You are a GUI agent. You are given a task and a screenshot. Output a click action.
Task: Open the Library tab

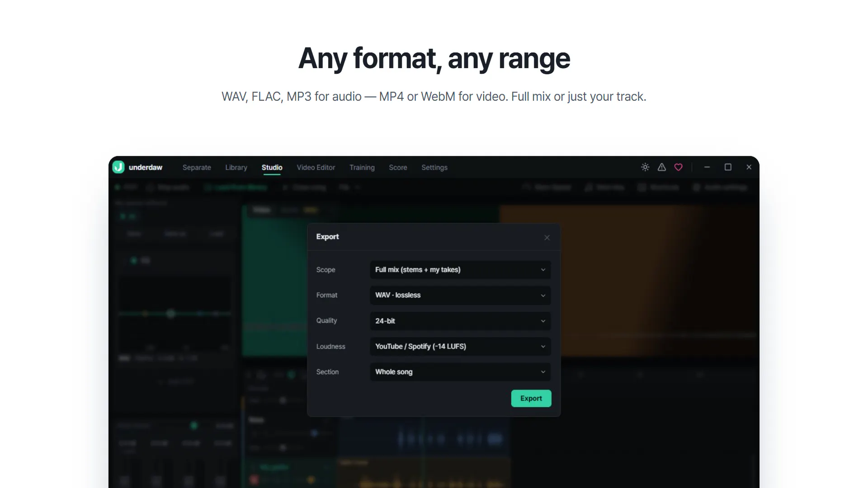[x=236, y=167]
